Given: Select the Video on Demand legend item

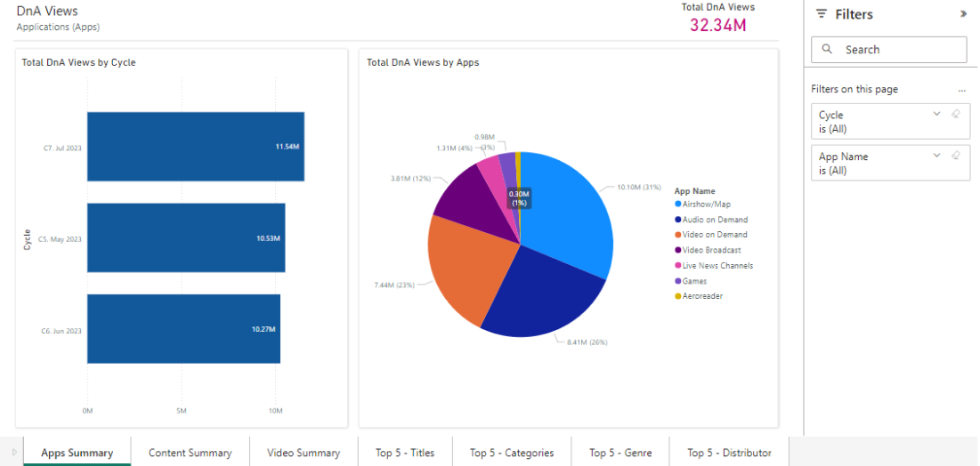Looking at the screenshot, I should tap(715, 235).
